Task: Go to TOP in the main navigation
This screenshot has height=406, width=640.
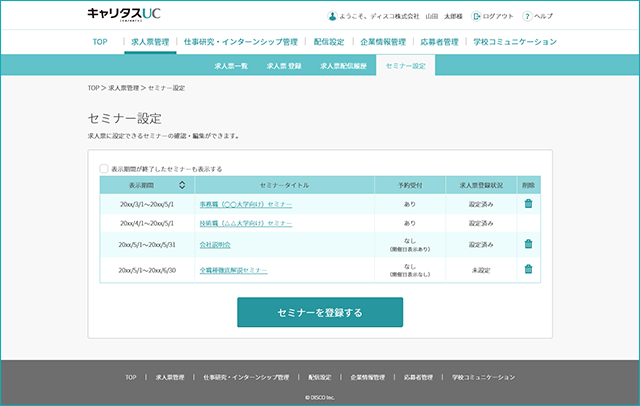Action: [x=100, y=42]
